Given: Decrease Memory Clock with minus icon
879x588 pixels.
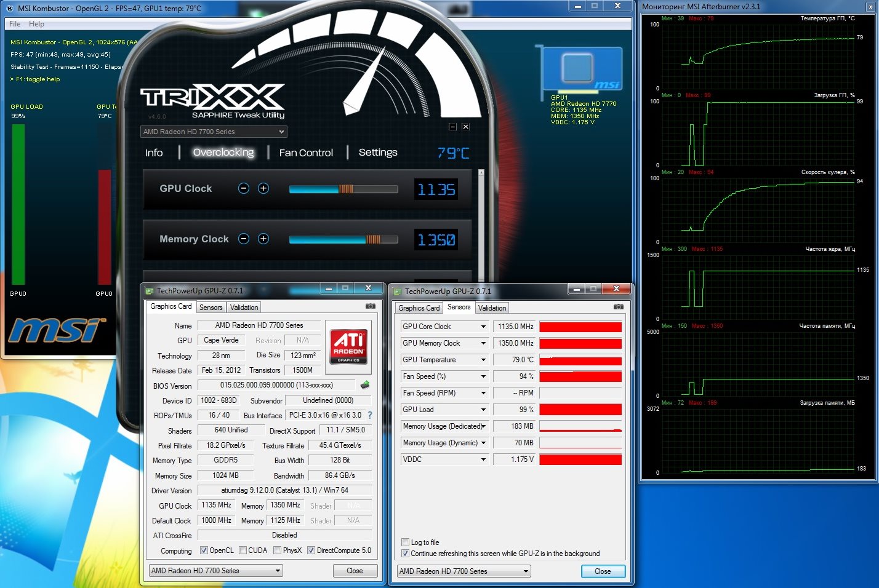Looking at the screenshot, I should [244, 239].
